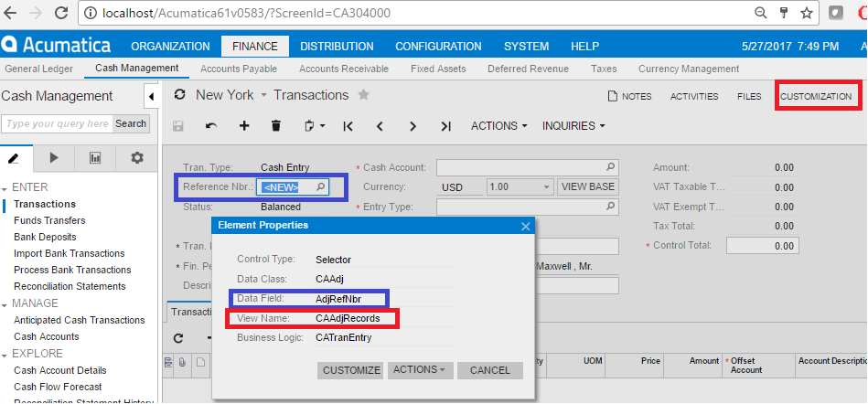Open the Deferred Revenue tab
This screenshot has width=868, height=404.
pyautogui.click(x=528, y=69)
